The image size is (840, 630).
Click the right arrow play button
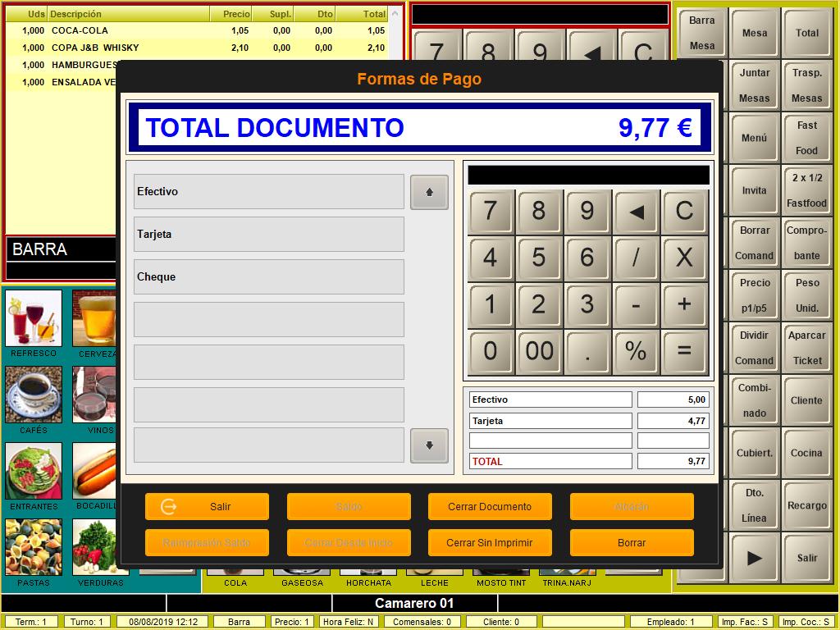click(754, 558)
